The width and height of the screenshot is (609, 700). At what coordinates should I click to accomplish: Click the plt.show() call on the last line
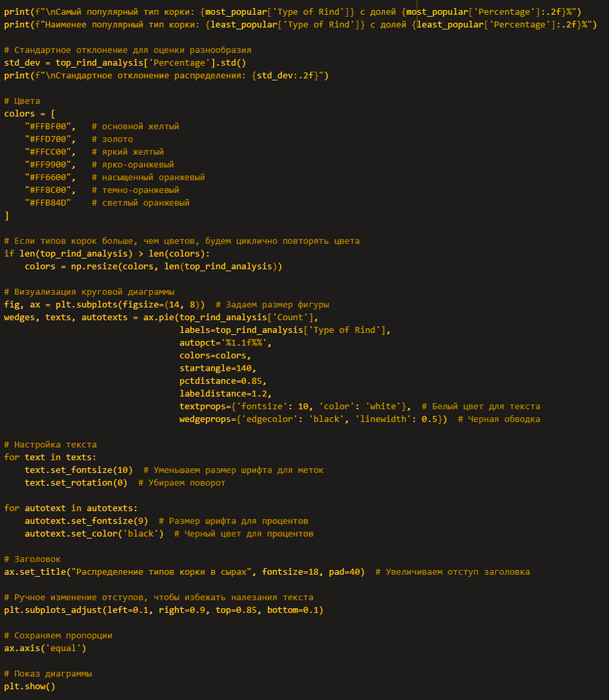pos(30,686)
